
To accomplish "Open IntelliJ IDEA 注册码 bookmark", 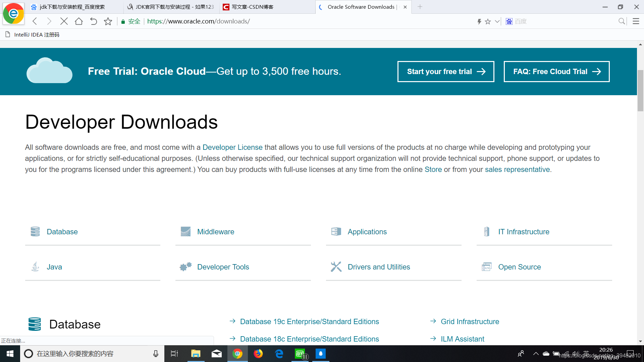I will point(33,35).
